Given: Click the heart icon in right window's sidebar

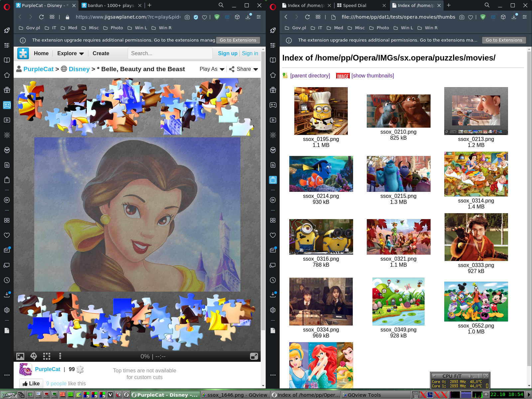Looking at the screenshot, I should click(273, 235).
